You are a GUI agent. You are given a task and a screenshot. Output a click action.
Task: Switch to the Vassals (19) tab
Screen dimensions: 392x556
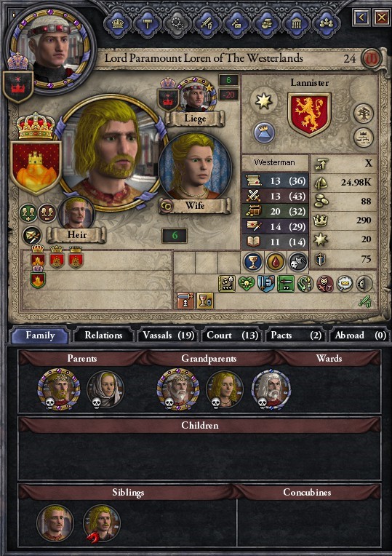pos(168,335)
